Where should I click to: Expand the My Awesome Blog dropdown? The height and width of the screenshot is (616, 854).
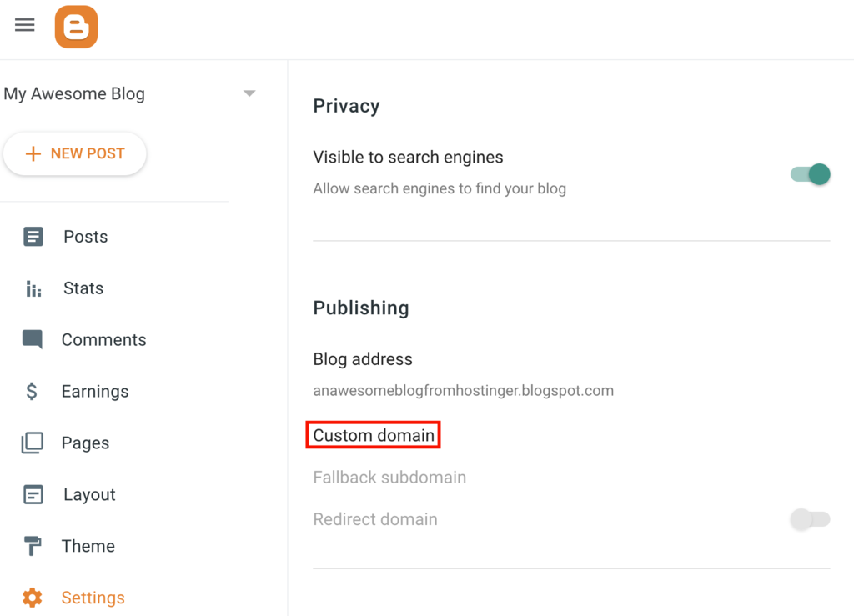tap(249, 94)
